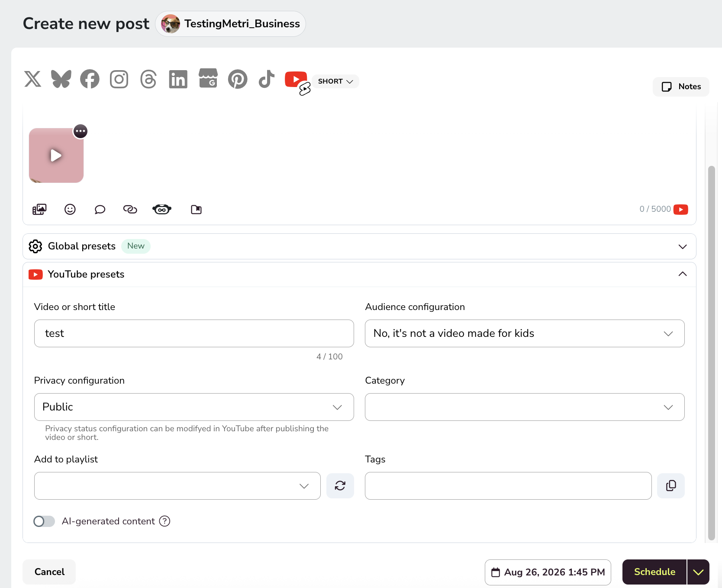Open the video thumbnail options menu
This screenshot has height=588, width=722.
click(x=81, y=131)
